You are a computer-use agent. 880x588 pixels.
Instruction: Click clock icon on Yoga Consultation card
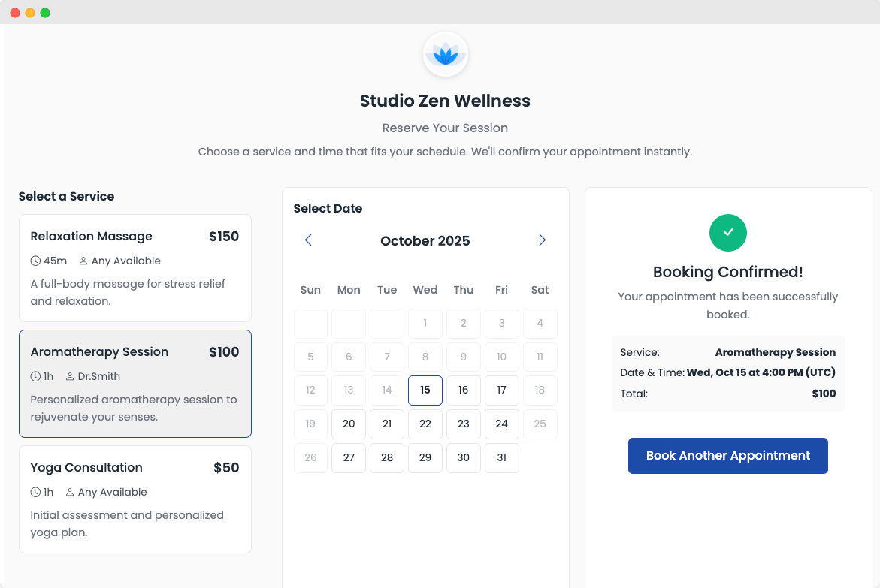pos(35,493)
